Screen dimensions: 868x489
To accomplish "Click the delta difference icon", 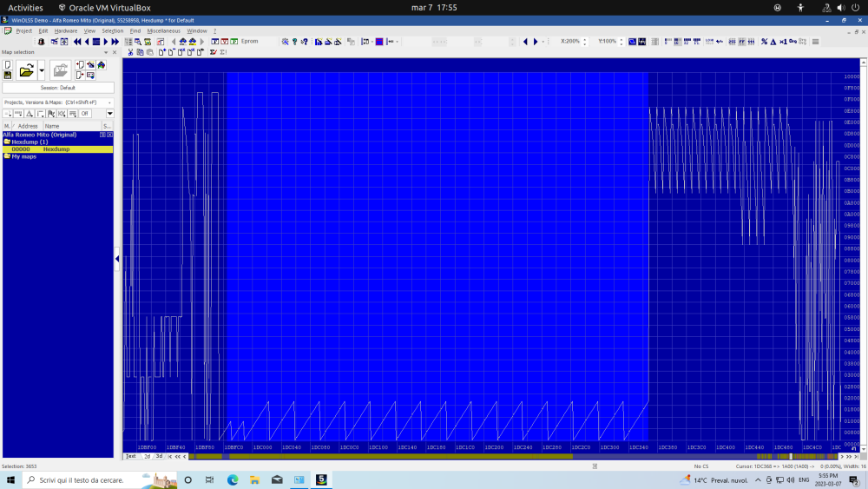I will click(773, 42).
